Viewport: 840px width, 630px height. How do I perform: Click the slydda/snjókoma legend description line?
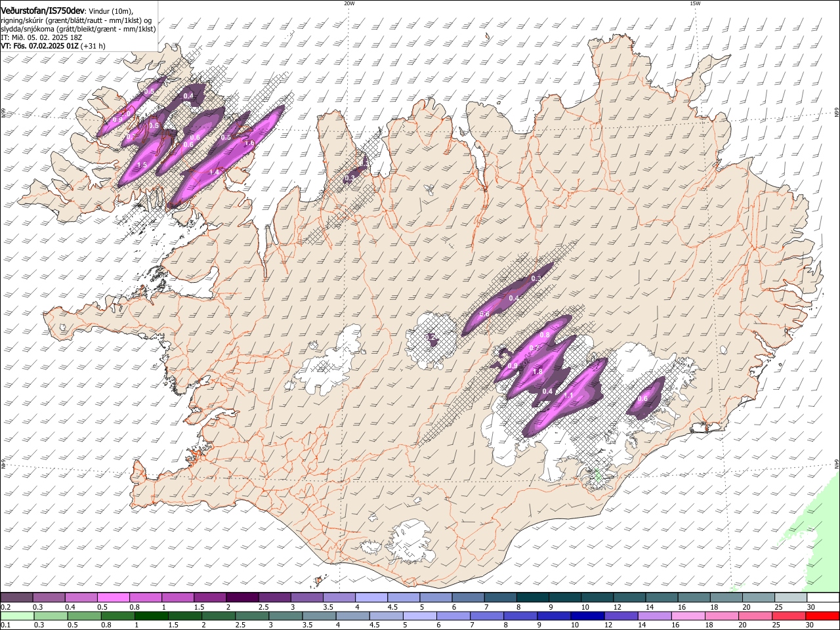tap(78, 28)
